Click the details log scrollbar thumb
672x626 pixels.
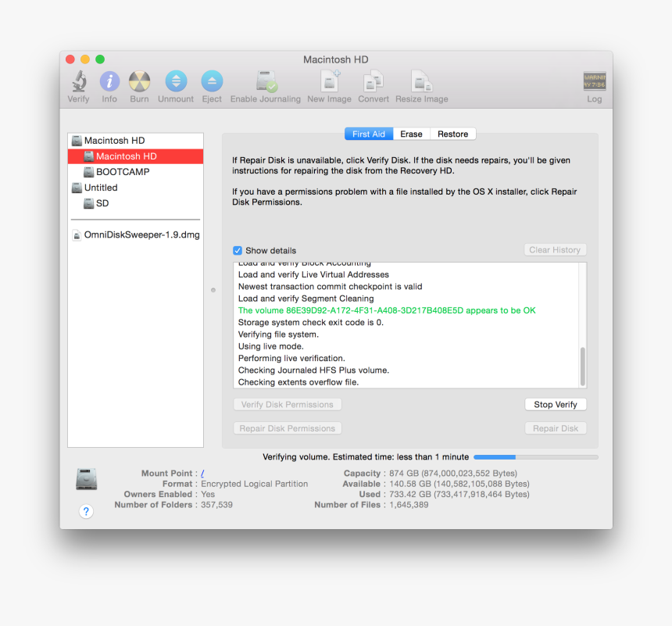582,367
